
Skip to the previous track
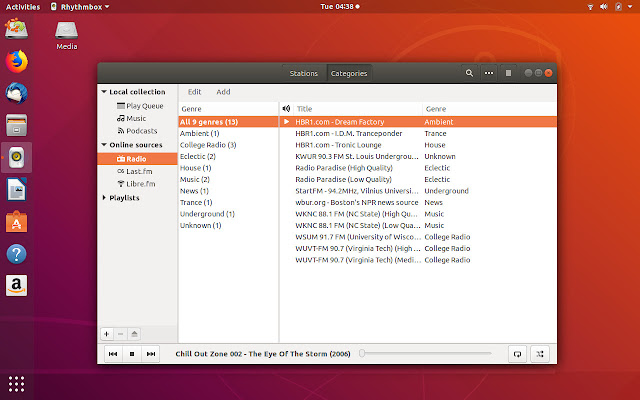pos(113,354)
